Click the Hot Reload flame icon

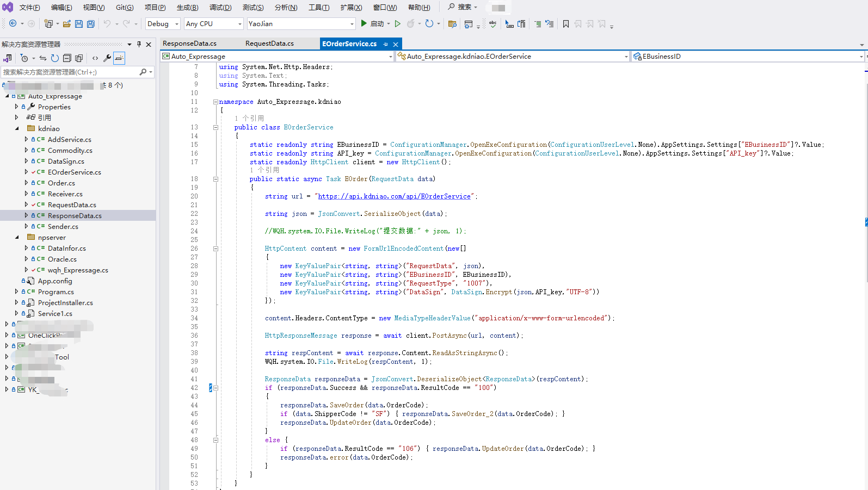pos(411,24)
